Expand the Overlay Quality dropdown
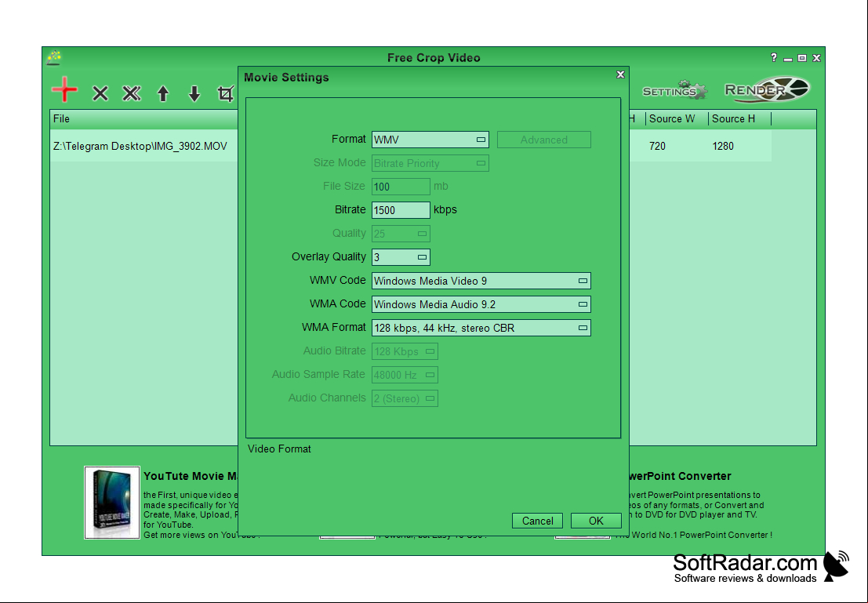Screen dimensions: 868x603 pos(401,257)
